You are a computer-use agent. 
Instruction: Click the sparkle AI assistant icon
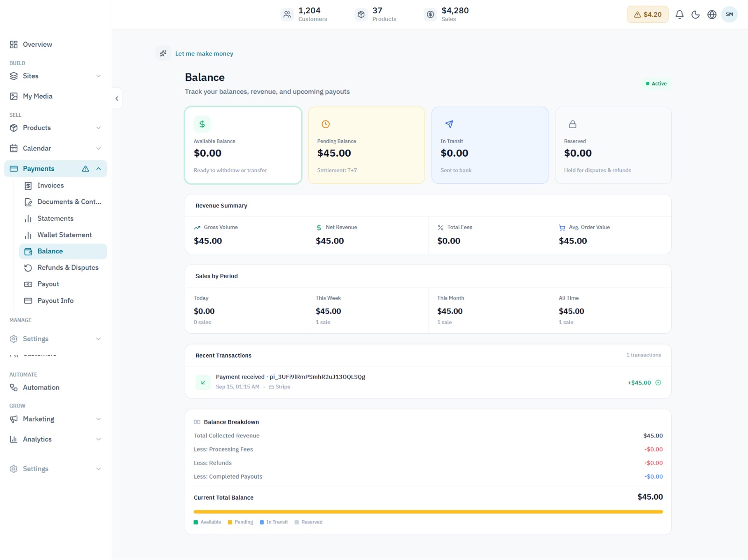coord(163,53)
